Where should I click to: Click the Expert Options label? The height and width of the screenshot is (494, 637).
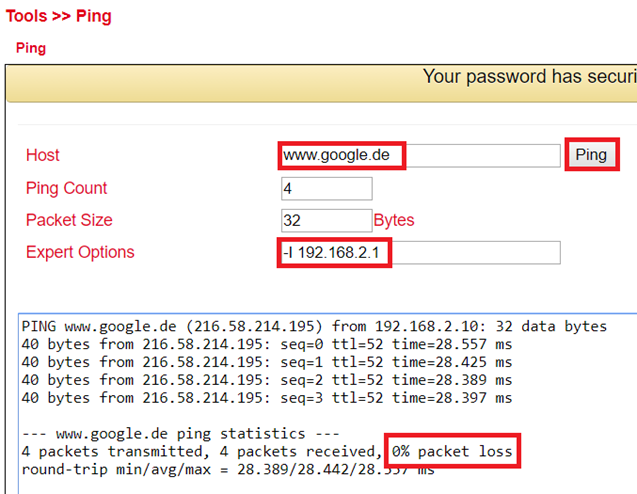[80, 252]
